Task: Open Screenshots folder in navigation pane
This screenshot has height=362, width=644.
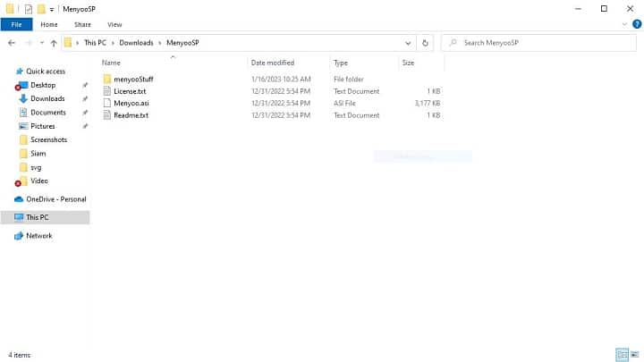Action: click(48, 140)
